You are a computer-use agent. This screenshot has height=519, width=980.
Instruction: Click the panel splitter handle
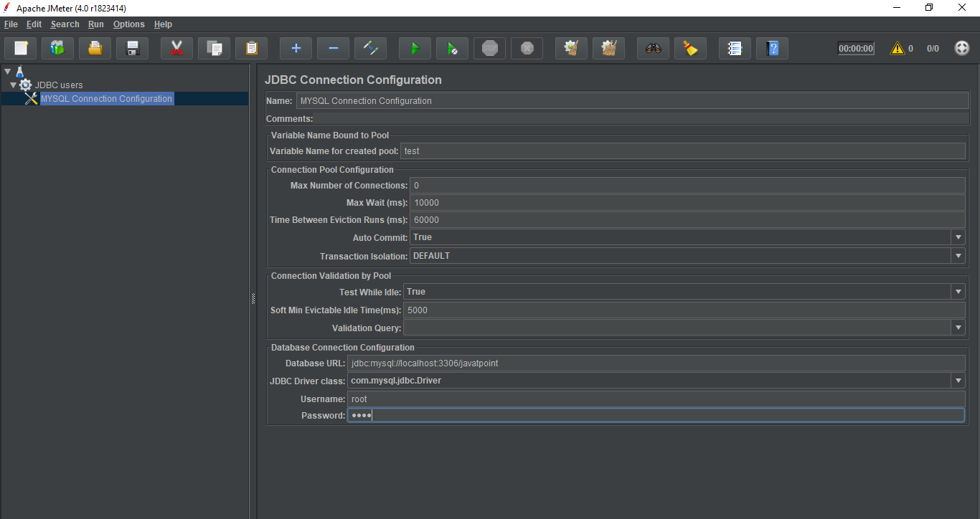click(253, 299)
